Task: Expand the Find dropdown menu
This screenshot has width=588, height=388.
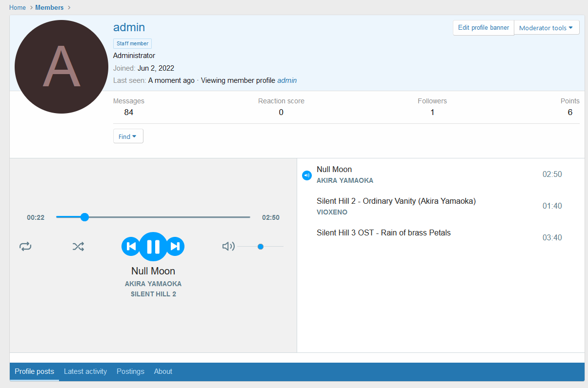Action: [128, 136]
